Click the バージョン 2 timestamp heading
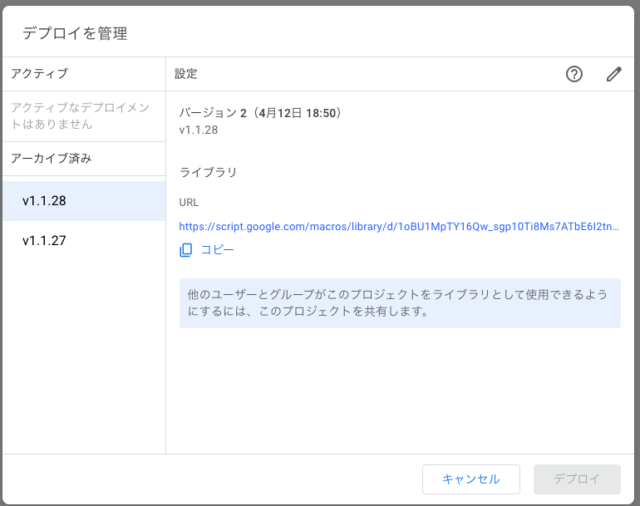The height and width of the screenshot is (506, 640). point(260,113)
